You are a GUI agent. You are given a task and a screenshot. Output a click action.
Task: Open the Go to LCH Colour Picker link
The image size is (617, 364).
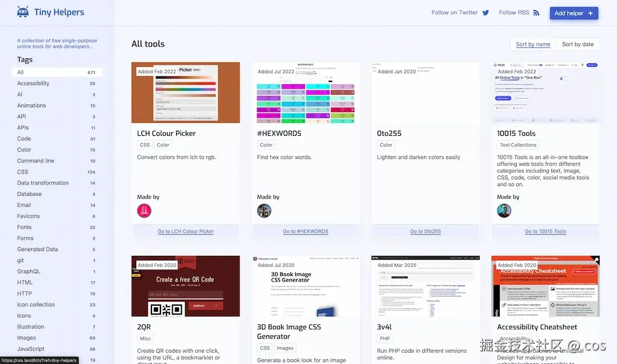[185, 231]
